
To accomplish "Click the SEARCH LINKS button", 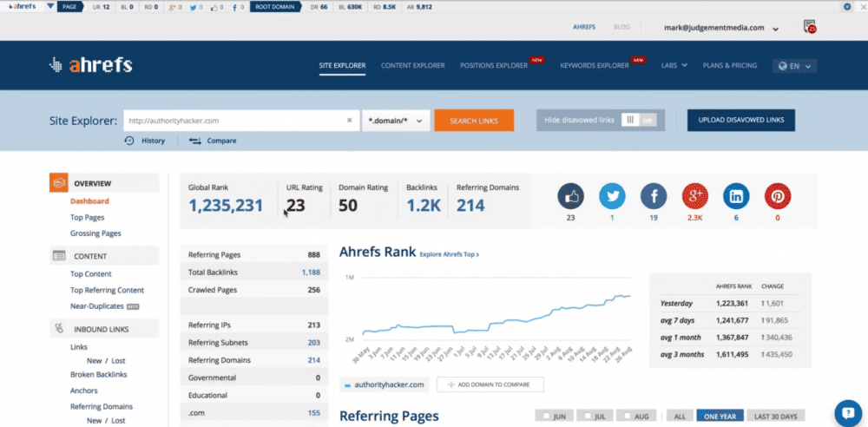I will [474, 121].
